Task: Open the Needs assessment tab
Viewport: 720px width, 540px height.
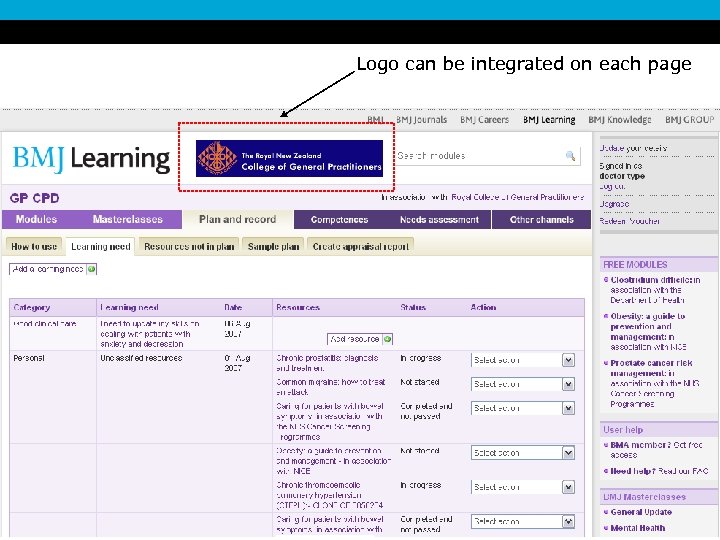Action: 439,220
